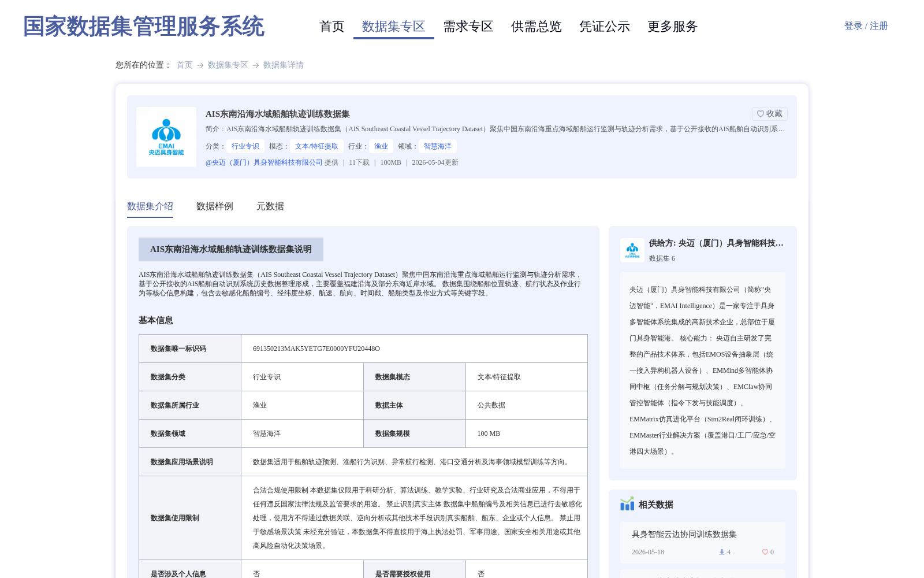Click 国家数据集管理服务系统 site title
Screen dimensions: 924x578
pyautogui.click(x=144, y=27)
